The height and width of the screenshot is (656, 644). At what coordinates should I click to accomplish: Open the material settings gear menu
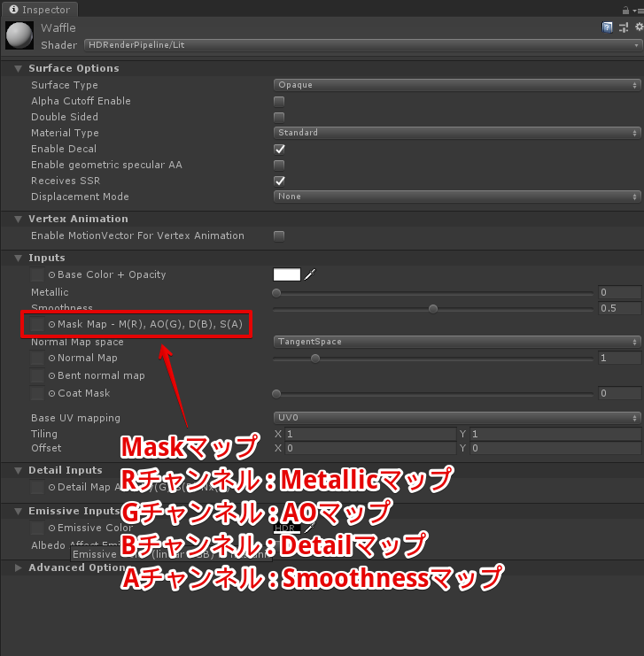click(x=639, y=27)
